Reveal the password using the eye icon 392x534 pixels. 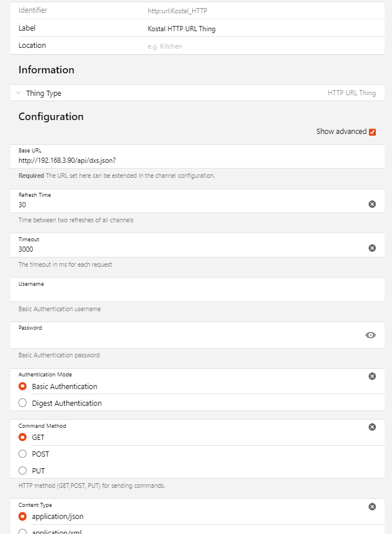(371, 335)
